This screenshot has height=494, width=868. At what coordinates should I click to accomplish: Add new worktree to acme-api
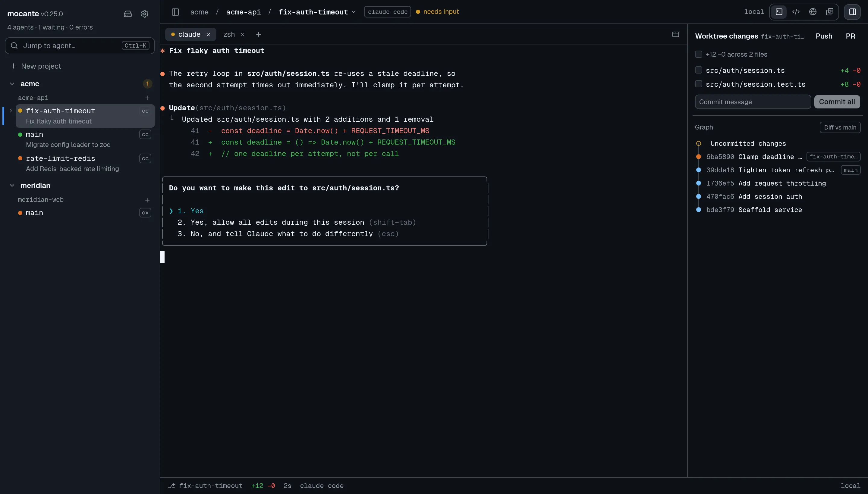(147, 98)
